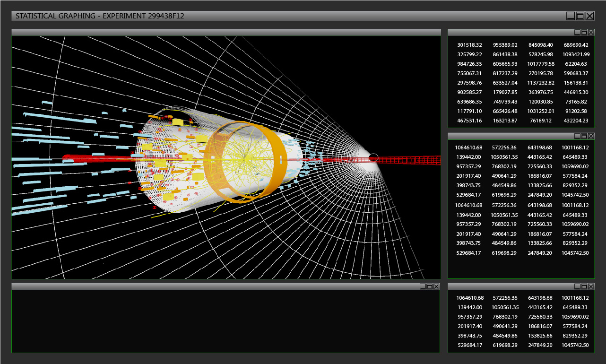Close the empty panel below the 3D view
Viewport: 606px width, 364px height.
(436, 286)
